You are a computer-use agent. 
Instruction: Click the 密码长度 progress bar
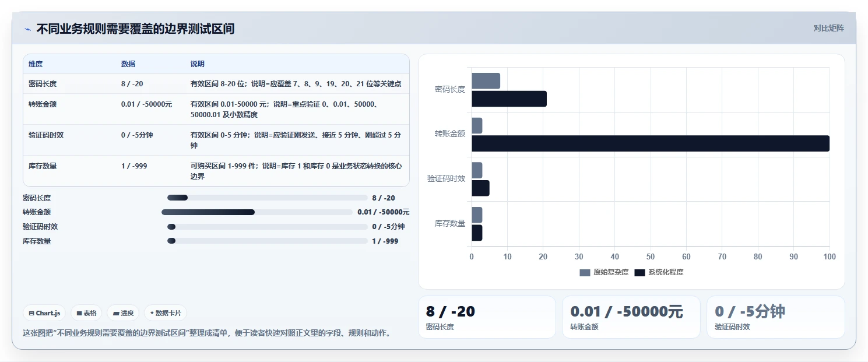point(267,198)
